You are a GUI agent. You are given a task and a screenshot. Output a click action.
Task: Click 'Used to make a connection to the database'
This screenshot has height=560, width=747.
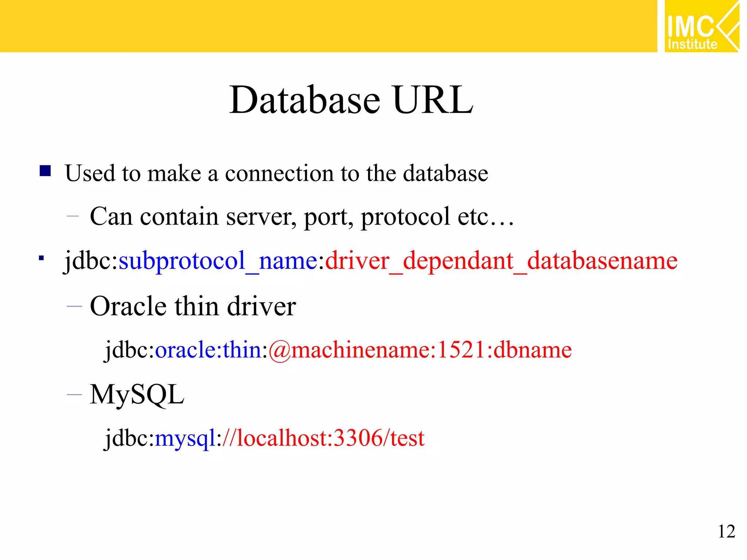tap(276, 173)
